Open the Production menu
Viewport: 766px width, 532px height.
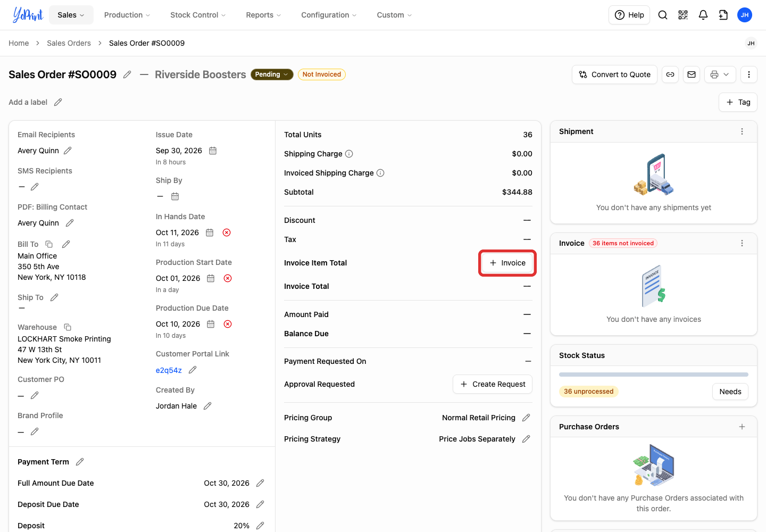click(127, 15)
